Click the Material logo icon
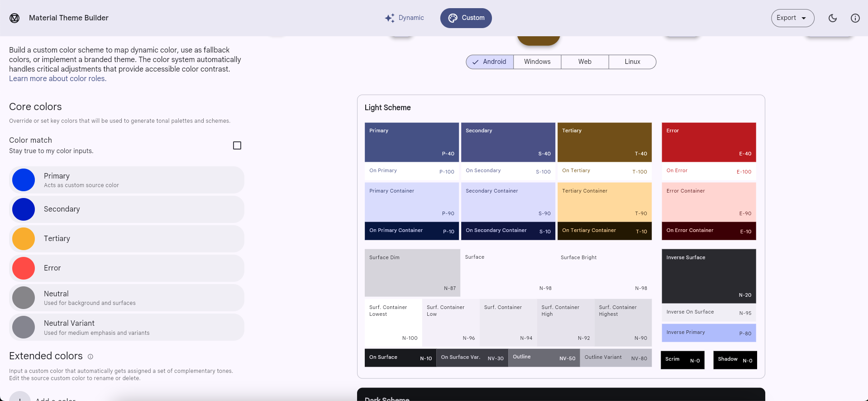Screen dimensions: 868x401 point(14,18)
